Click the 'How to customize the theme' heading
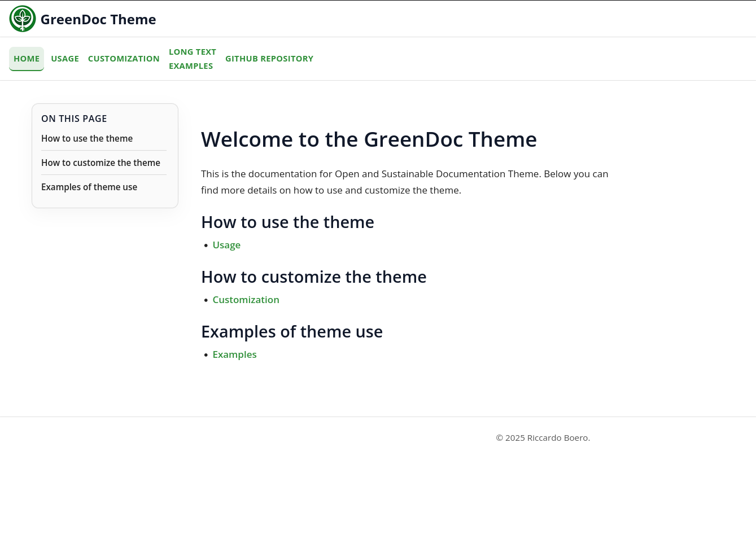Image resolution: width=756 pixels, height=539 pixels. (x=314, y=277)
